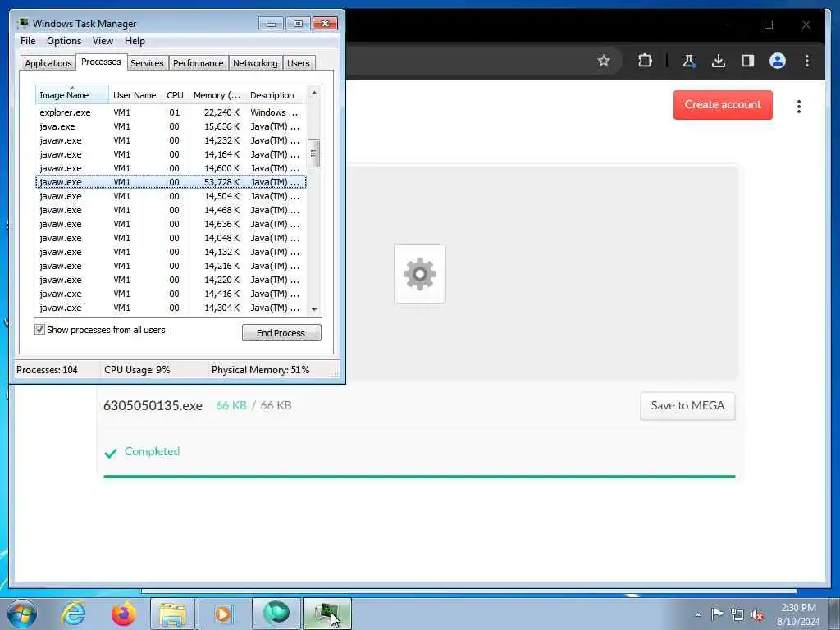Select the java.exe process row
This screenshot has width=840, height=630.
point(171,126)
